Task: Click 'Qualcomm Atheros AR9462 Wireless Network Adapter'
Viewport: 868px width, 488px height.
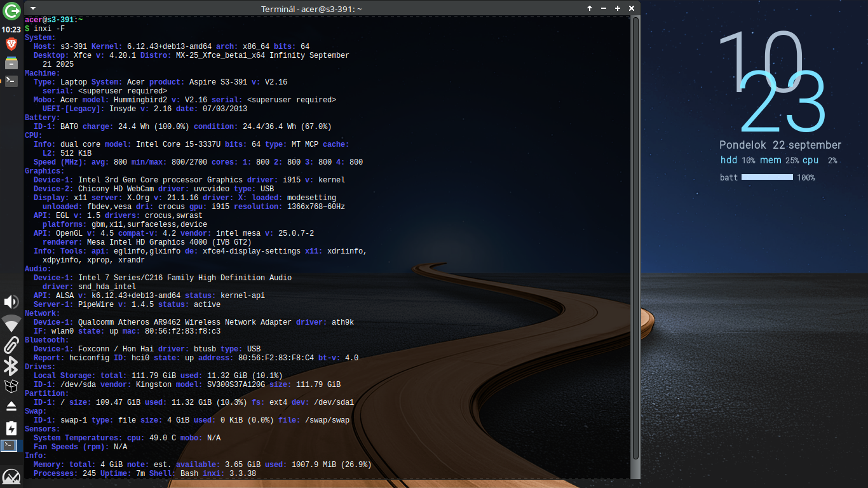Action: (185, 322)
